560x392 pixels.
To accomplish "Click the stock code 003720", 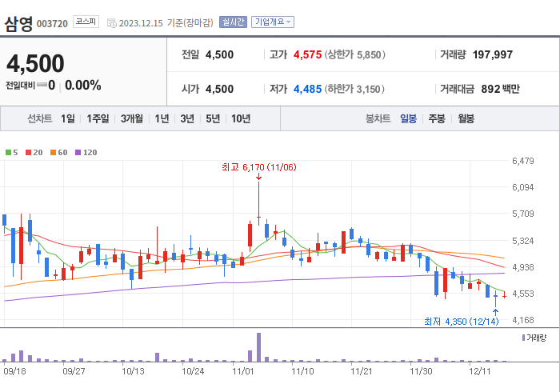I will point(52,24).
